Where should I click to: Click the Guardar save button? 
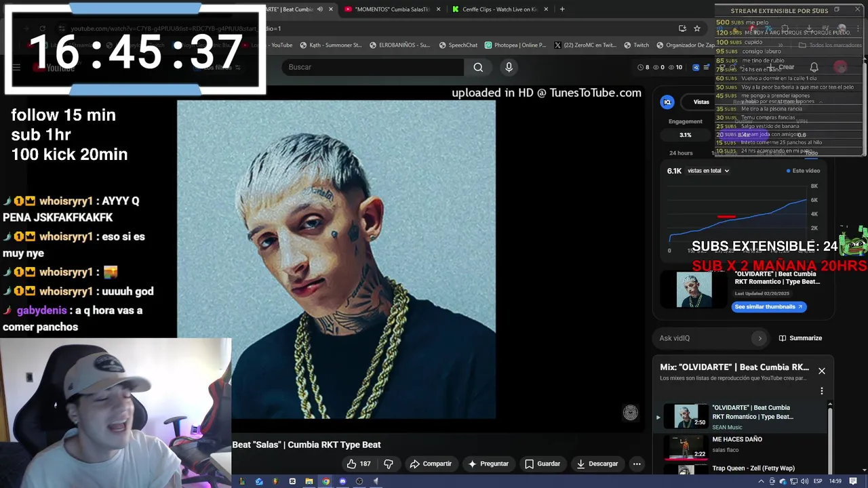point(542,464)
